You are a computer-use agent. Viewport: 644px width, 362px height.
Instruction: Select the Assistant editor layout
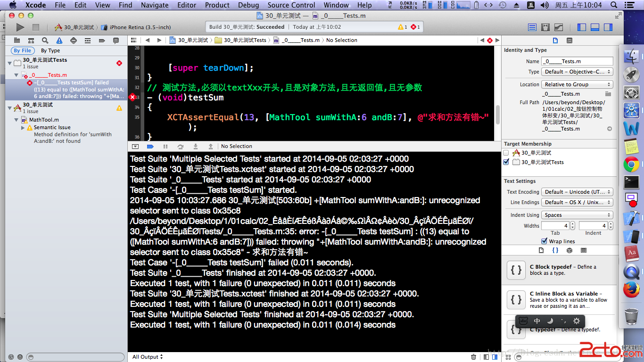pos(545,27)
